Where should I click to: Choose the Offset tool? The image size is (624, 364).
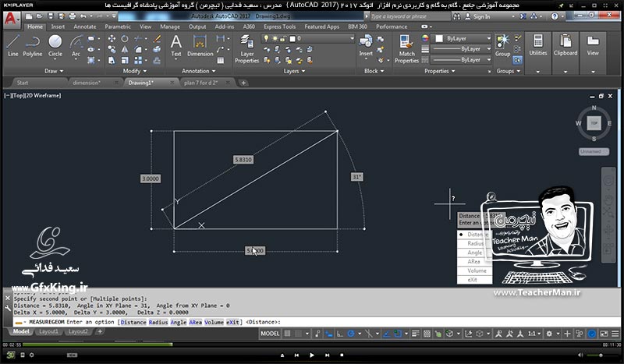pyautogui.click(x=158, y=61)
